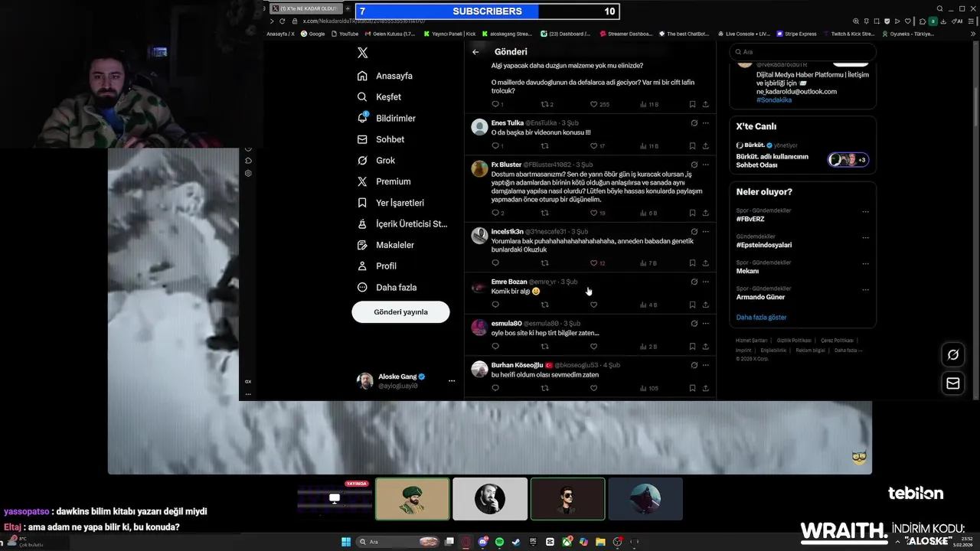This screenshot has height=551, width=980.
Task: Open more options on incels1k3n's tweet
Action: click(x=705, y=231)
